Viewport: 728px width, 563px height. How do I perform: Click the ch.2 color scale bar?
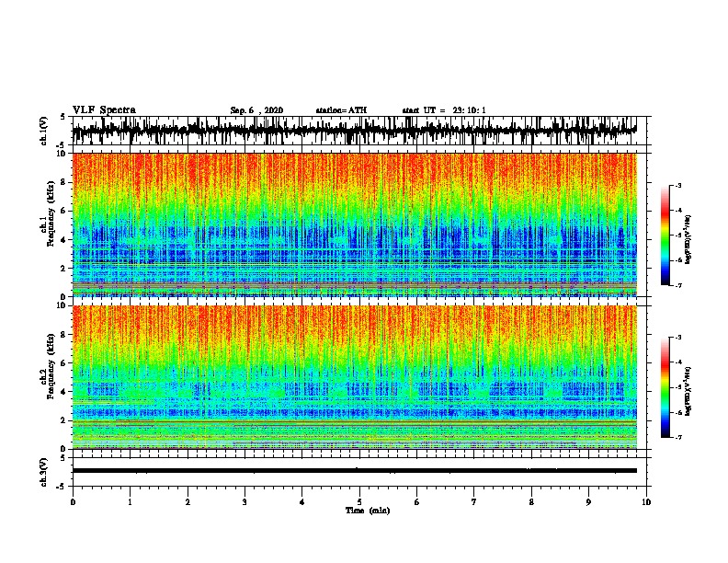(665, 387)
